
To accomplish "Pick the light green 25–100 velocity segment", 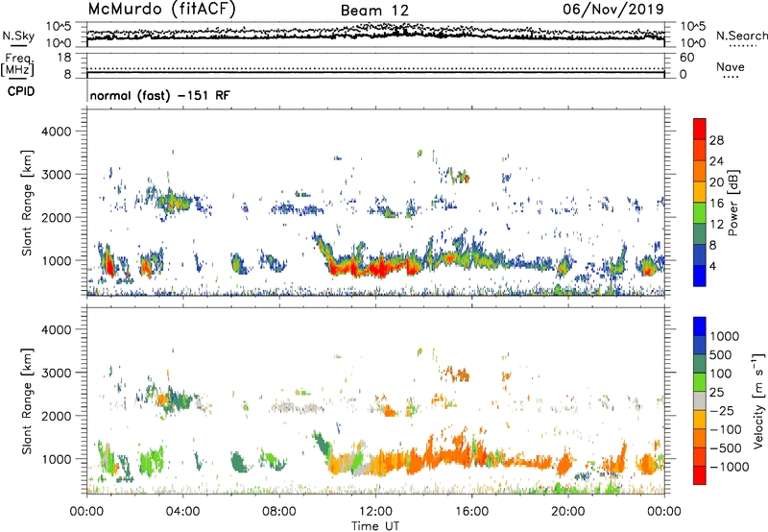I will (700, 382).
